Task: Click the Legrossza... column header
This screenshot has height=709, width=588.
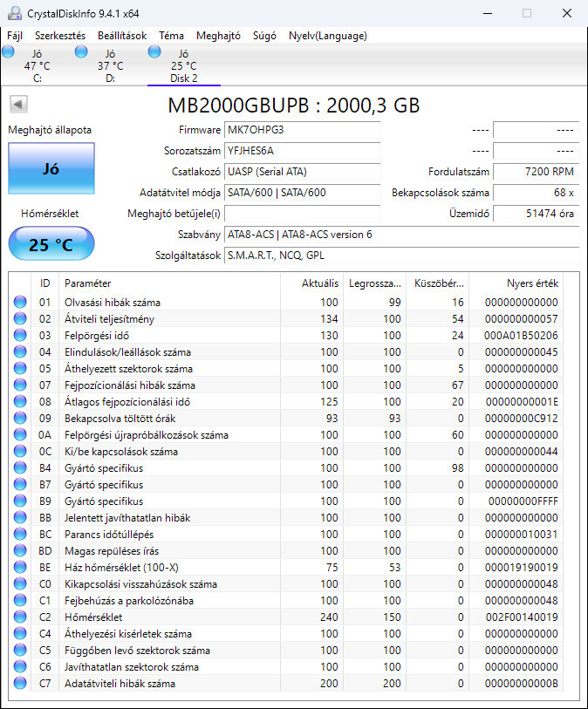Action: click(375, 283)
